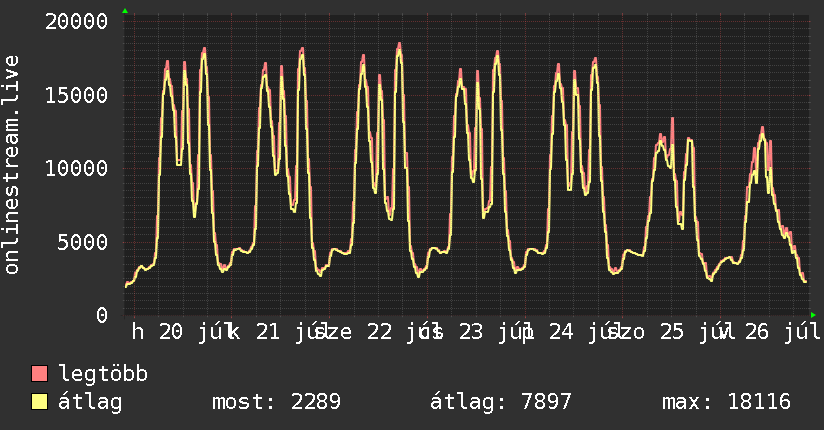Image resolution: width=824 pixels, height=430 pixels.
Task: Click the 20000 y-axis label
Action: coord(77,22)
